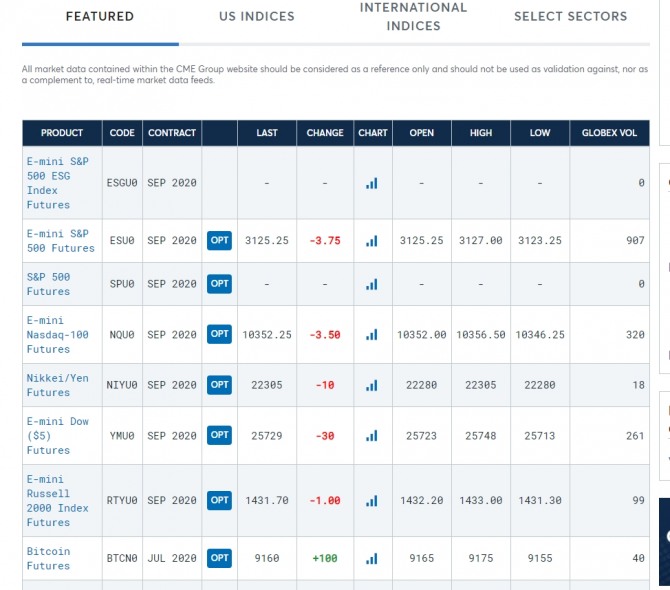Click OPT button in Bitcoin Futures row
Image resolution: width=670 pixels, height=590 pixels.
(x=220, y=558)
